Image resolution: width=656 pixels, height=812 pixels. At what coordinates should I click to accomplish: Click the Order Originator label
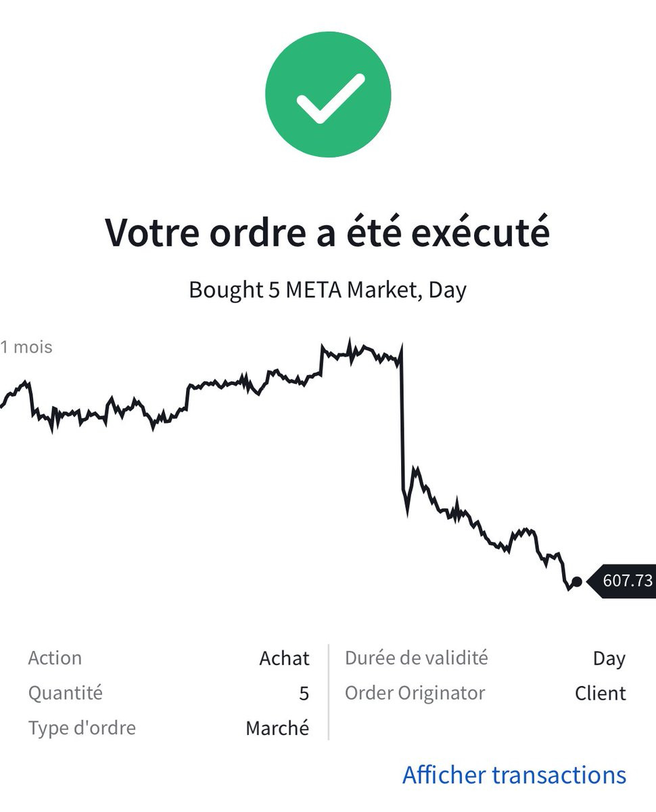point(415,693)
